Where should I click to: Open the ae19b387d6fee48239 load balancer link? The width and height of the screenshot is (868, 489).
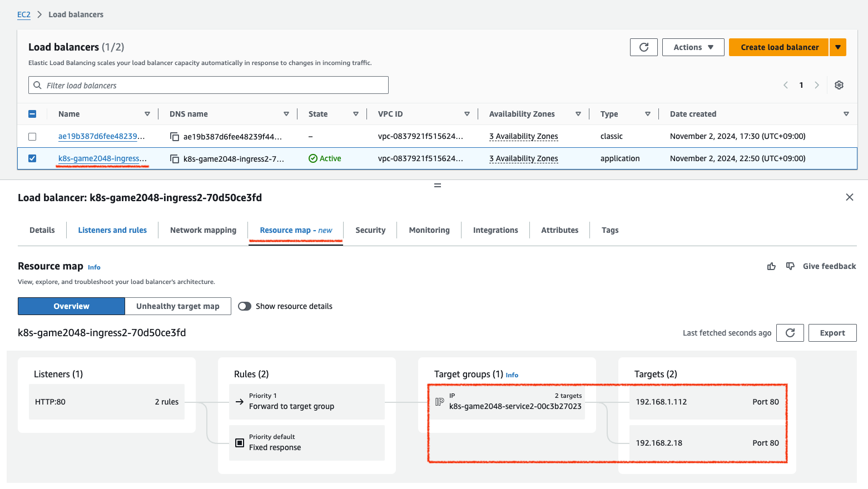pos(101,136)
